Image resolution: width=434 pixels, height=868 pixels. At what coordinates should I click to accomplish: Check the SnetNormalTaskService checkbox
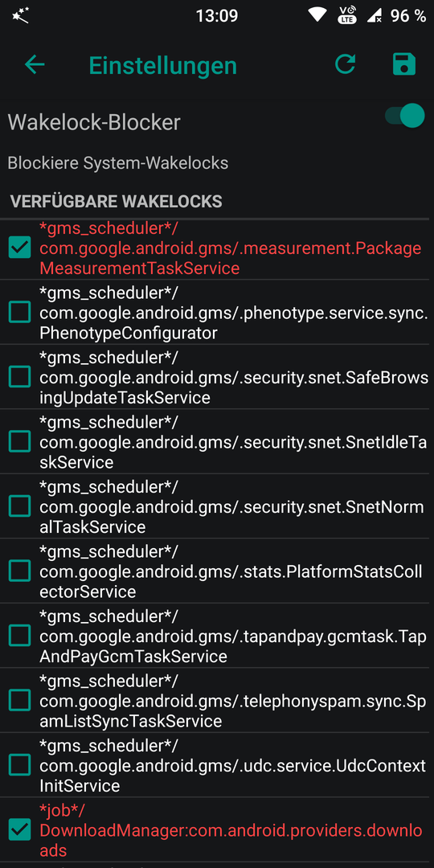[x=20, y=506]
